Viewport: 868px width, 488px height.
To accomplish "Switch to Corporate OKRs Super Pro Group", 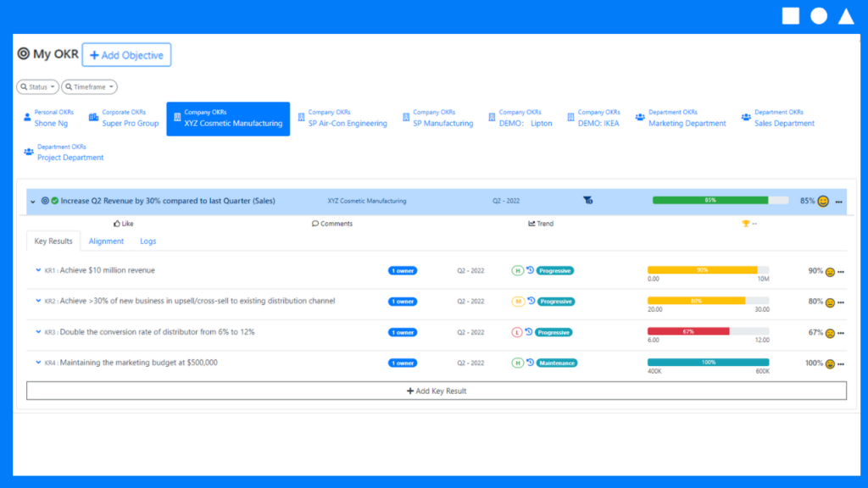I will click(x=124, y=119).
